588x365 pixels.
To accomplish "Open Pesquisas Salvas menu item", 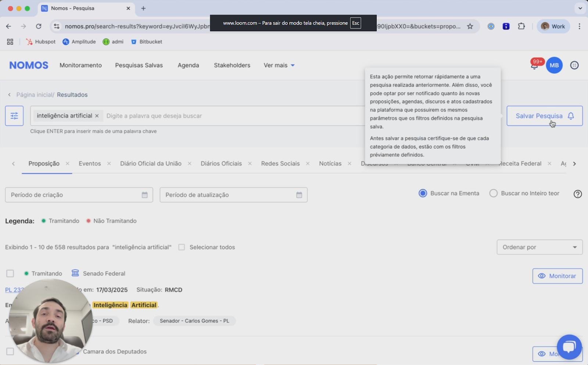I will click(x=139, y=65).
